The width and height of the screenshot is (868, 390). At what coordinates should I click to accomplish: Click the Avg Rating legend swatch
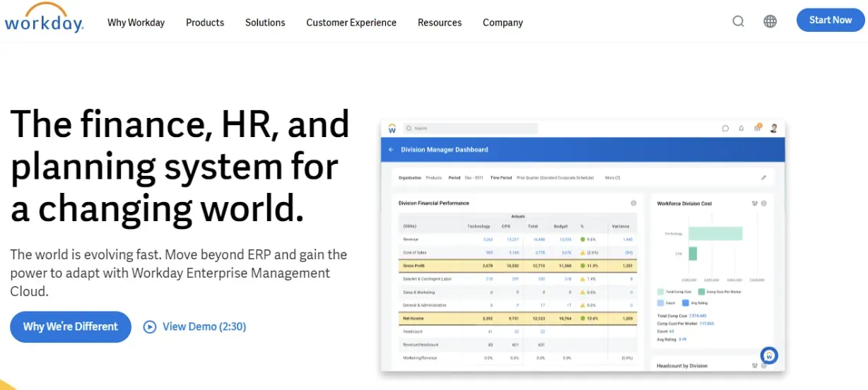pos(686,302)
